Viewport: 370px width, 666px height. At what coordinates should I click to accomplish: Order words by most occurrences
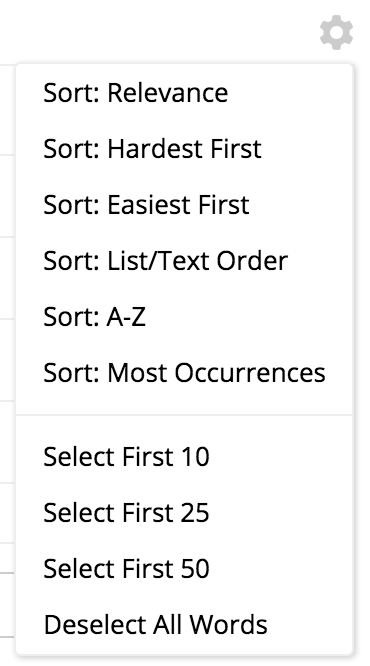point(184,373)
